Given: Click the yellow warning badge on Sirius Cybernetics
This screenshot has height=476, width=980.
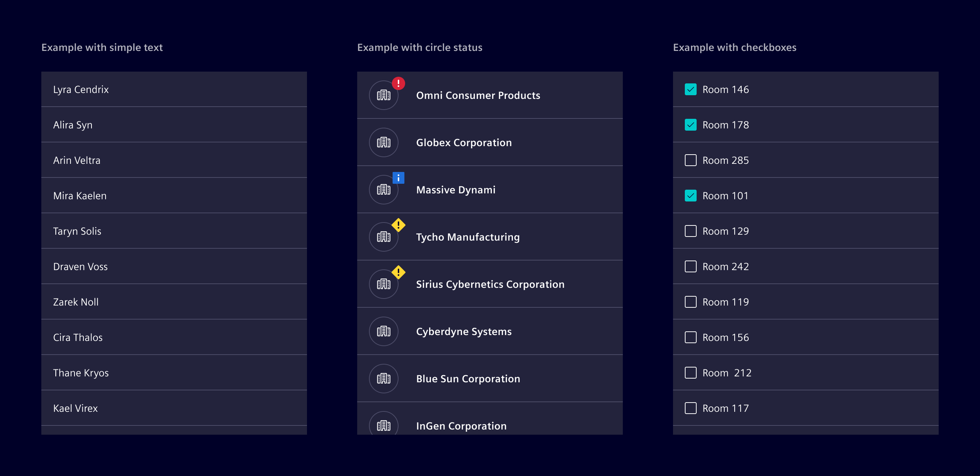Looking at the screenshot, I should pyautogui.click(x=398, y=272).
